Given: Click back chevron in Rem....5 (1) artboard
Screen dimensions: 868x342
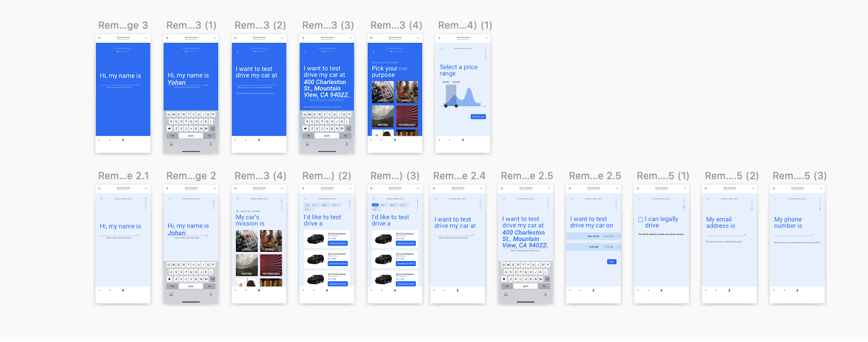Looking at the screenshot, I should [640, 199].
